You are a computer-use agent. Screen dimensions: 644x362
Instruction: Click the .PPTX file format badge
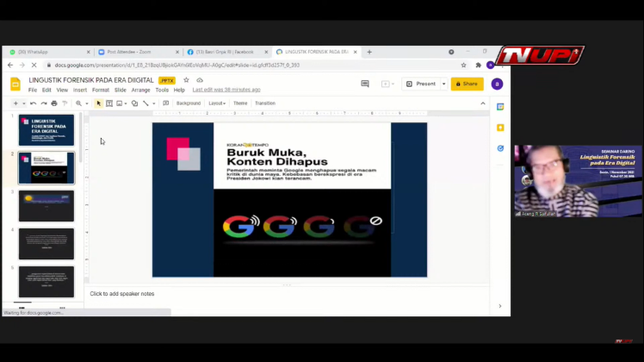(x=167, y=81)
